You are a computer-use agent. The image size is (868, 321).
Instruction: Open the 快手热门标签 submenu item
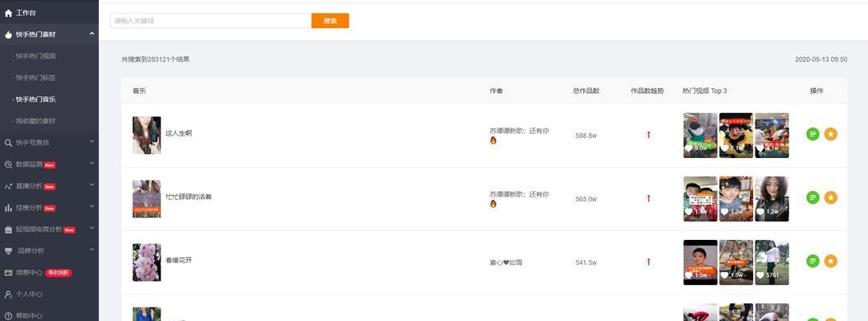click(x=35, y=78)
